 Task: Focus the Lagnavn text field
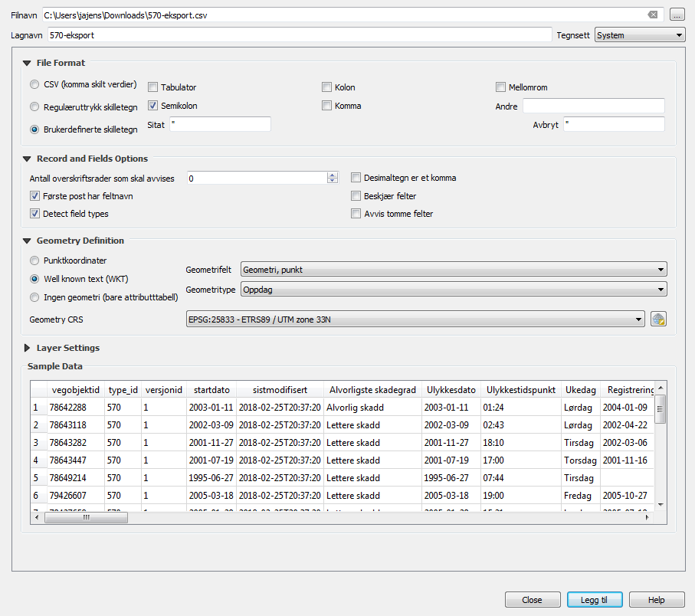pos(300,35)
